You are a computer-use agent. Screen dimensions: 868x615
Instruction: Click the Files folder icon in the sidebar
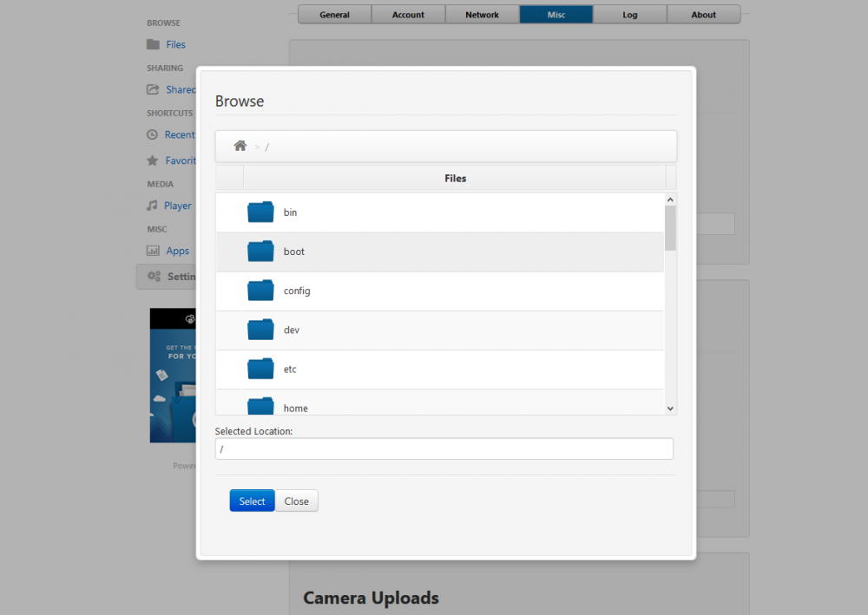click(153, 44)
